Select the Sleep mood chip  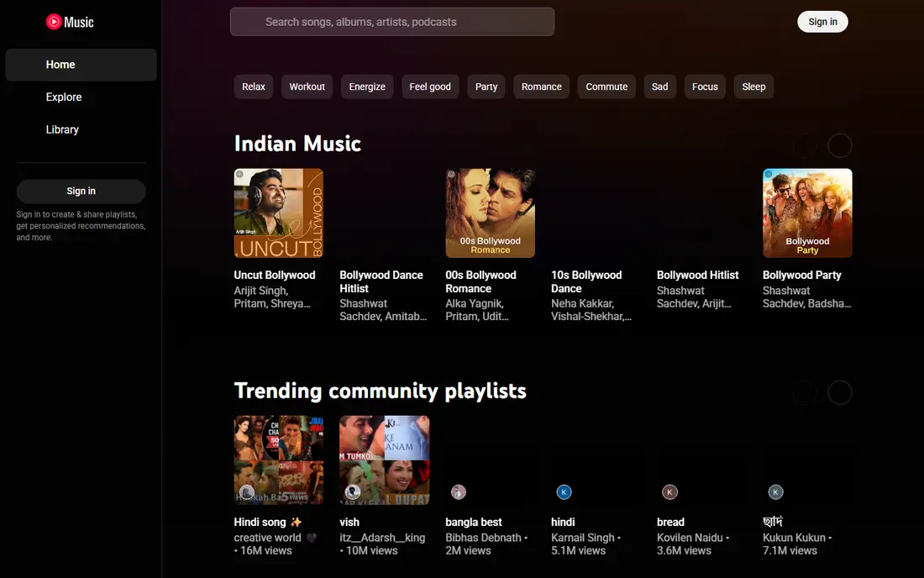[753, 87]
